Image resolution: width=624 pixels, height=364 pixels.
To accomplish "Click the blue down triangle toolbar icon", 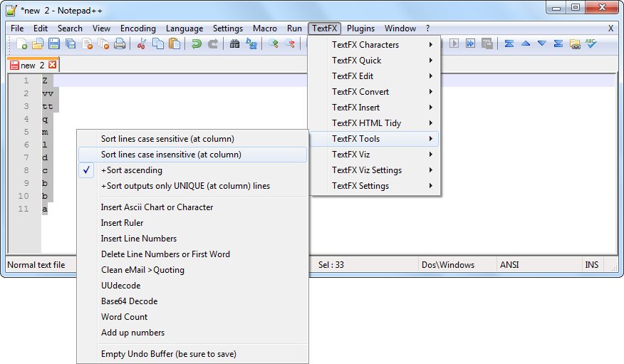I will tap(542, 43).
